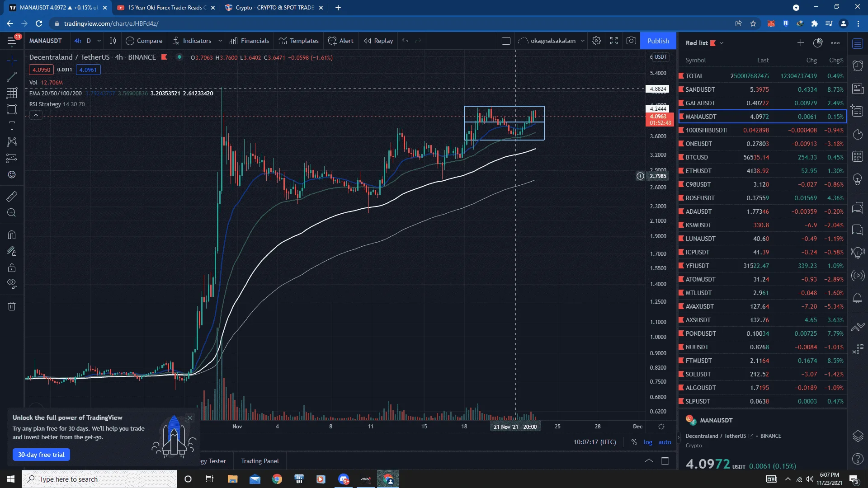Screen dimensions: 868x488
Task: Open the Gann and Fibonacci tools
Action: 12,93
